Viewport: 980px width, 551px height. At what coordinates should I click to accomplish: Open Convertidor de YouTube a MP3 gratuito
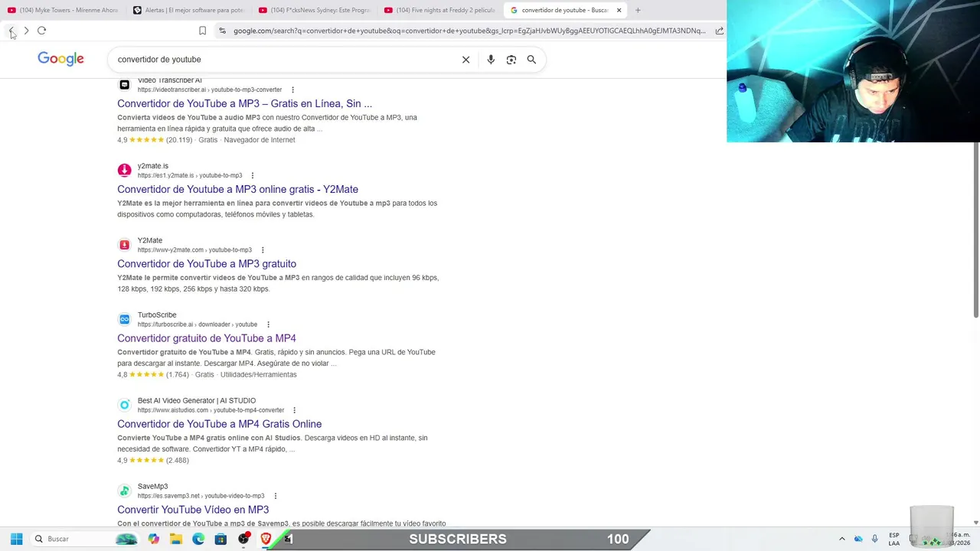coord(207,264)
